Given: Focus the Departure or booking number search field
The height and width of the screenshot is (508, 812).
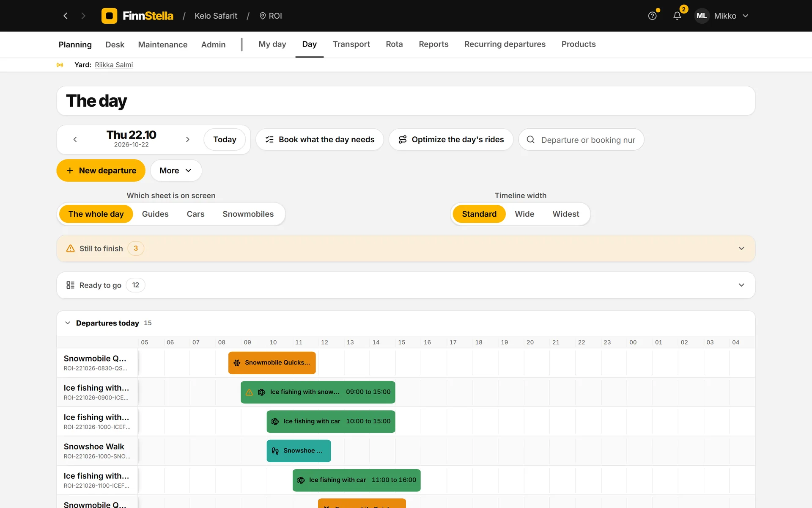Looking at the screenshot, I should coord(582,139).
